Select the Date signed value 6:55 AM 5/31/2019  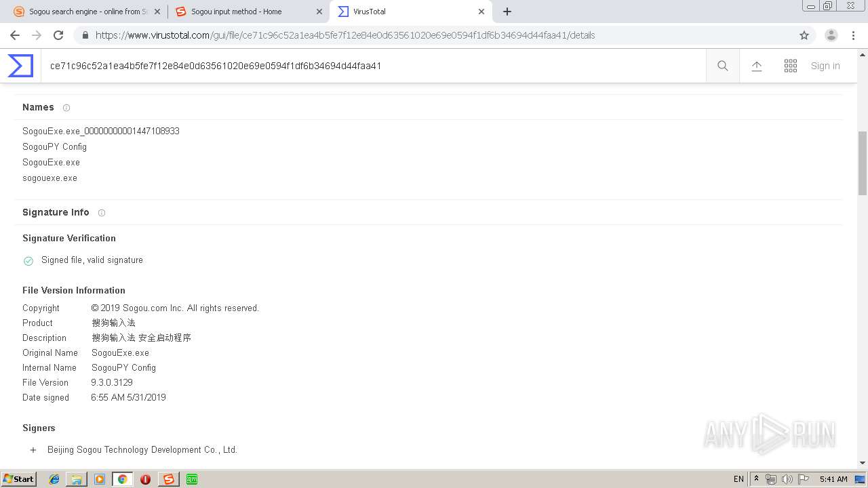click(x=128, y=398)
